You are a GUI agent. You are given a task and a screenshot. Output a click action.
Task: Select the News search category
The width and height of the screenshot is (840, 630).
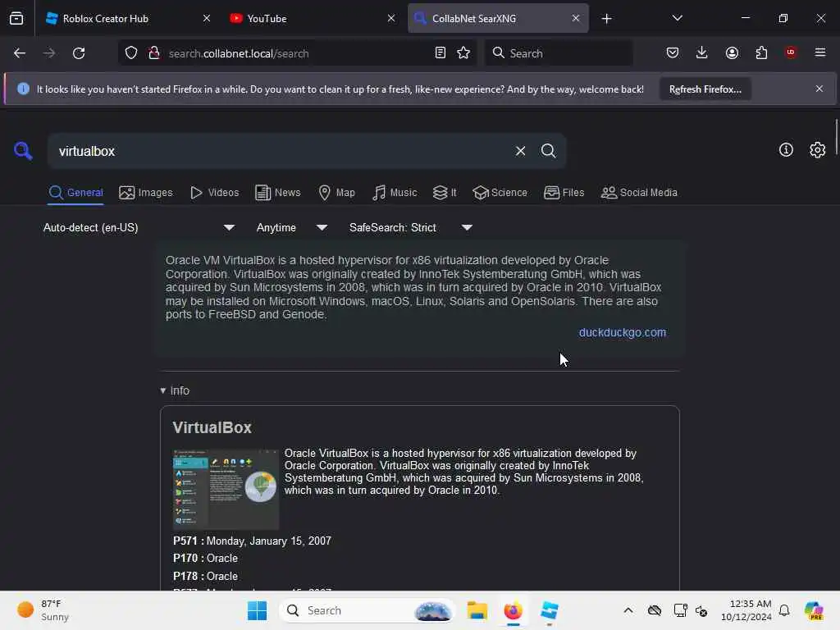[x=277, y=192]
